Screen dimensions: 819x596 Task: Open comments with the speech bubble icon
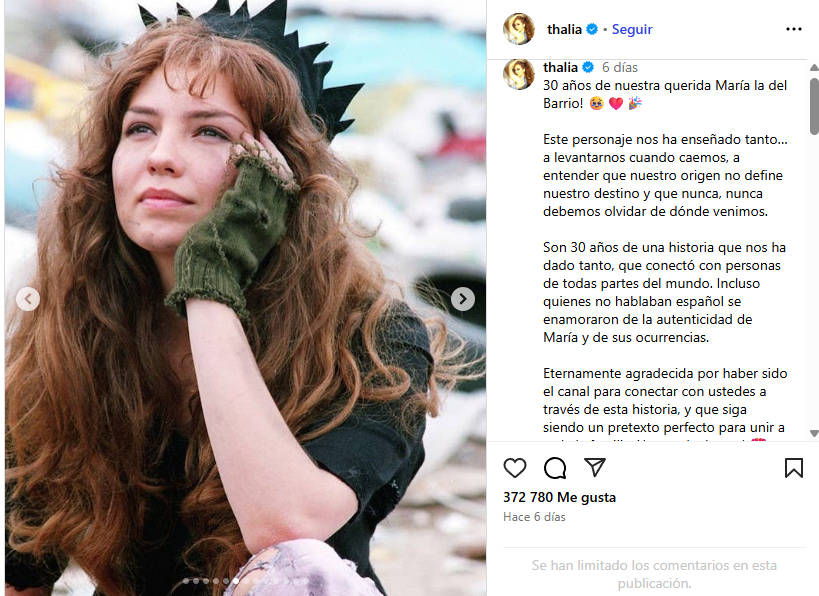click(555, 468)
